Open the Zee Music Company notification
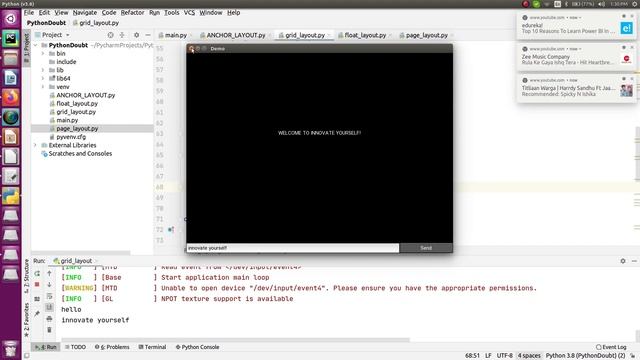The width and height of the screenshot is (640, 360). pyautogui.click(x=576, y=56)
